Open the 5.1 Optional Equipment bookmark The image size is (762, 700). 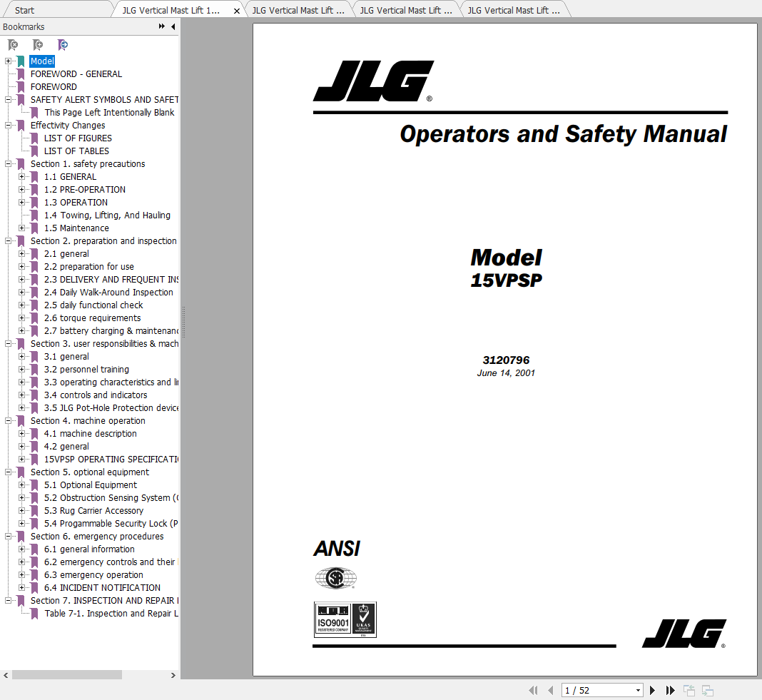91,485
